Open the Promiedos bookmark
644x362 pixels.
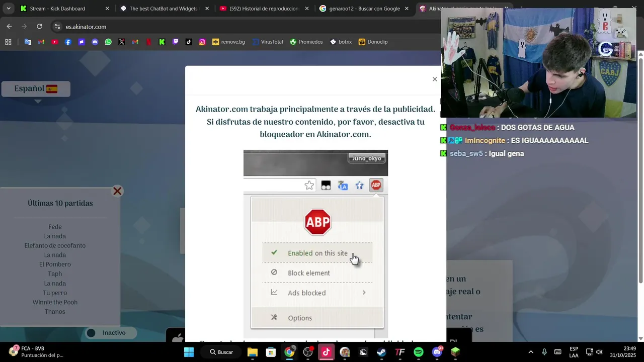pyautogui.click(x=306, y=42)
